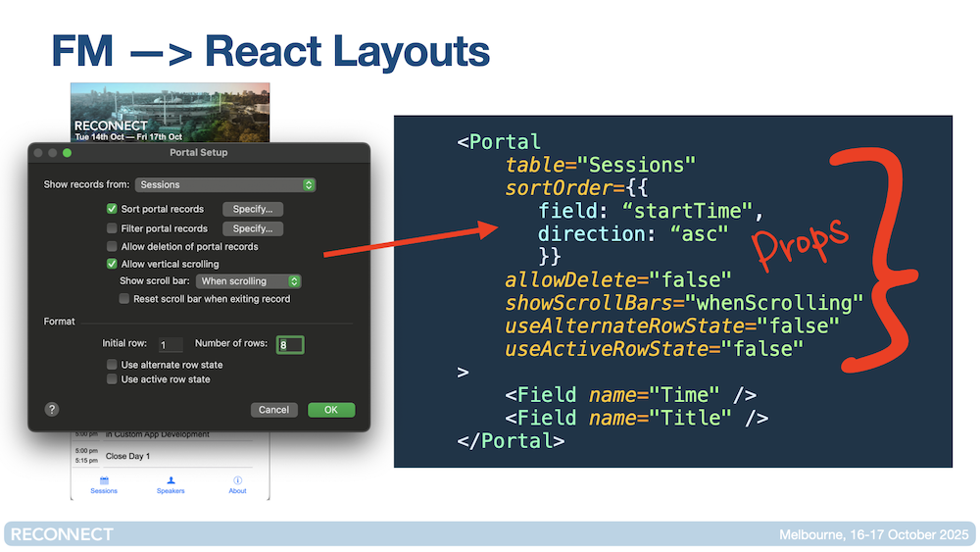Click Specify button for Sort portal records
The width and height of the screenshot is (980, 552).
(253, 209)
